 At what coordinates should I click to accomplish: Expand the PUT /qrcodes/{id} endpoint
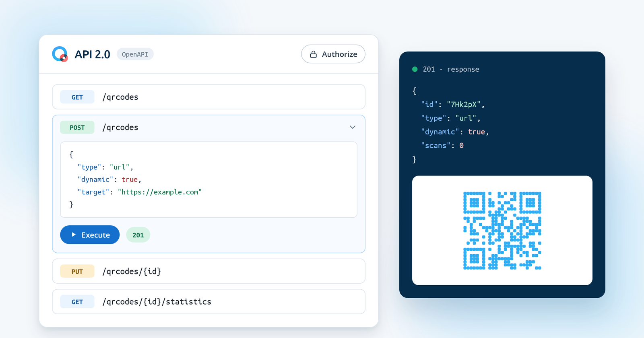pyautogui.click(x=208, y=271)
